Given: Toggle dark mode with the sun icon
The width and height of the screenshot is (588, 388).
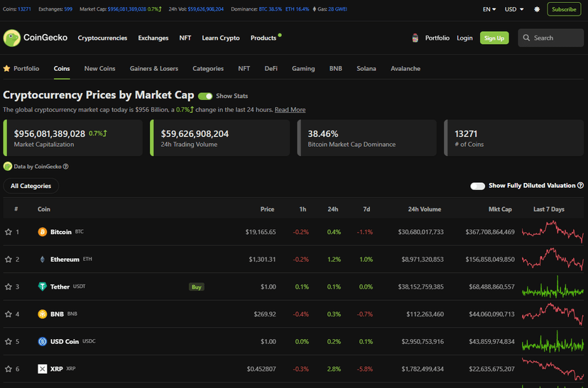Looking at the screenshot, I should tap(537, 9).
